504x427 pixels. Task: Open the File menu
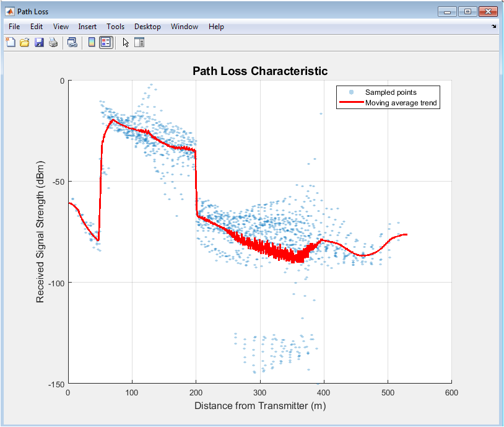coord(14,27)
